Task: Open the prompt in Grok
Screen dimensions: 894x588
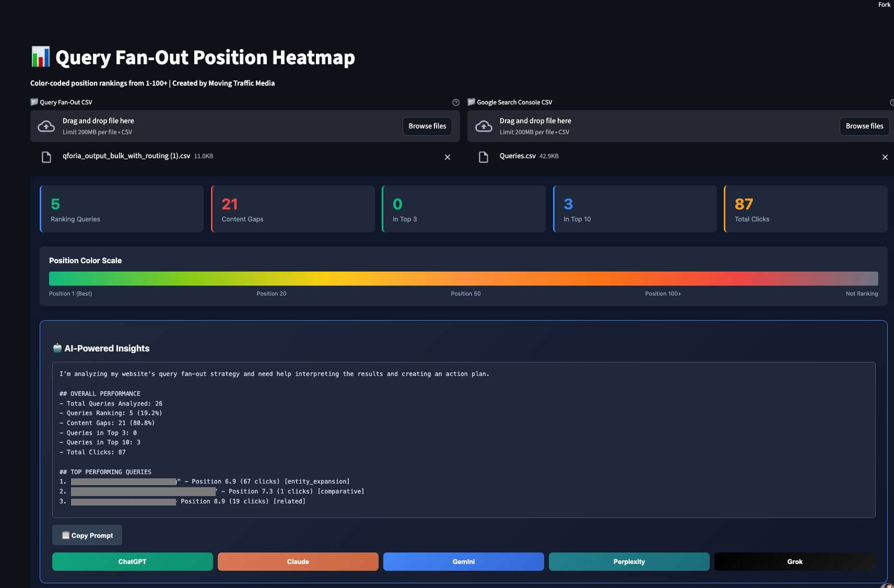Action: pos(795,561)
